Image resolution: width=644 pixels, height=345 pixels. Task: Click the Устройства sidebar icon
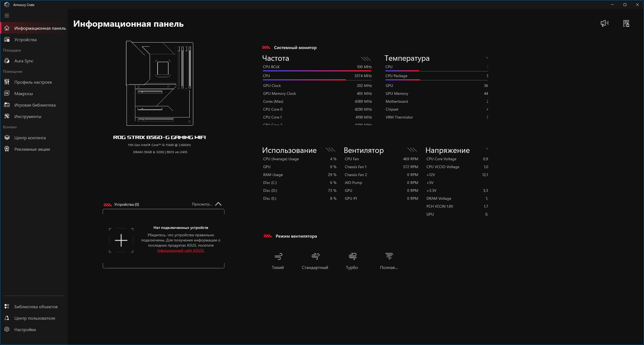coord(7,40)
